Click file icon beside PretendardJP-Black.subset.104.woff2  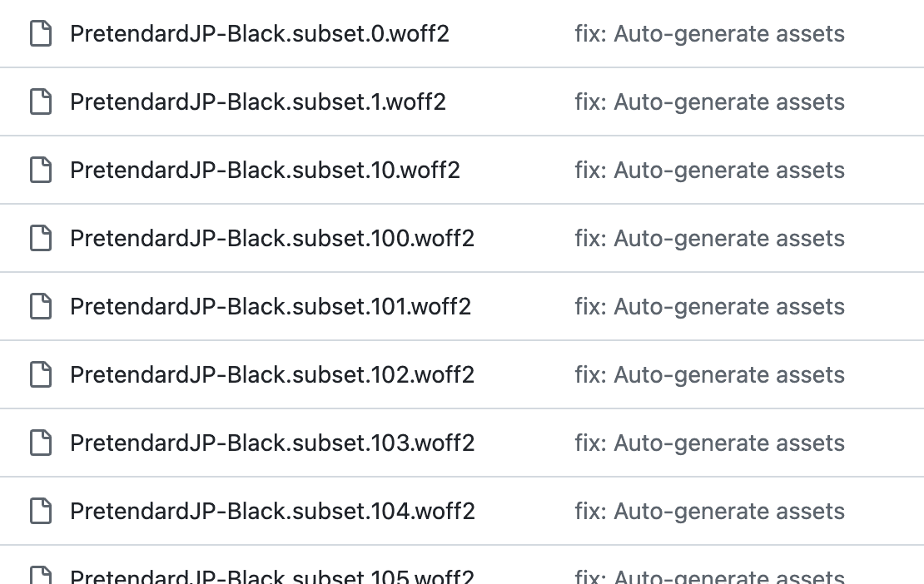41,512
